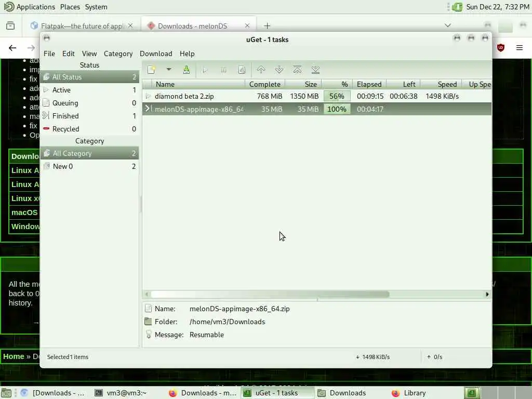Click the upload speed 0/s in status bar
This screenshot has width=532, height=399.
pos(435,357)
